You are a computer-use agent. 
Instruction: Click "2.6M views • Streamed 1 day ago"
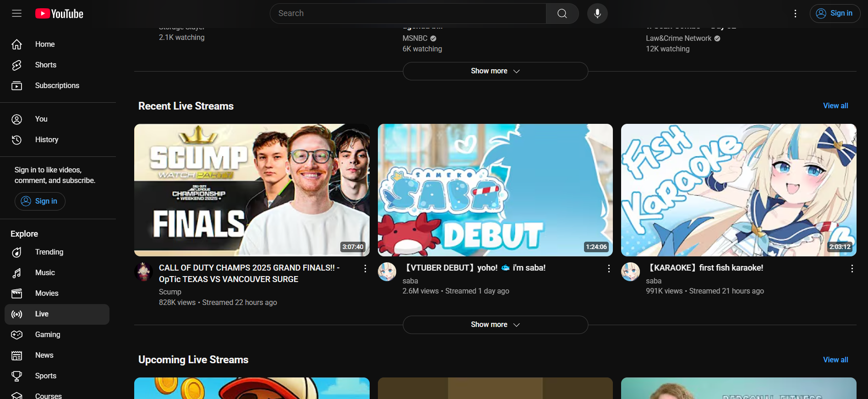(456, 291)
